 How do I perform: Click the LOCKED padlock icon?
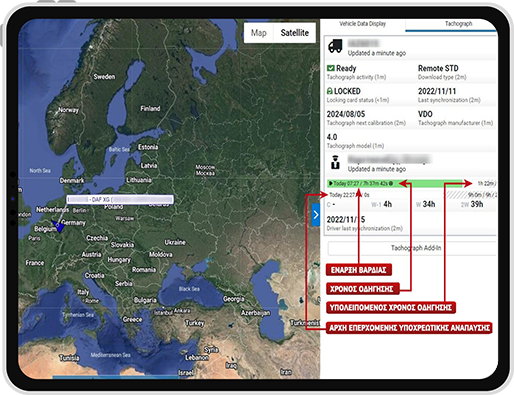coord(330,91)
